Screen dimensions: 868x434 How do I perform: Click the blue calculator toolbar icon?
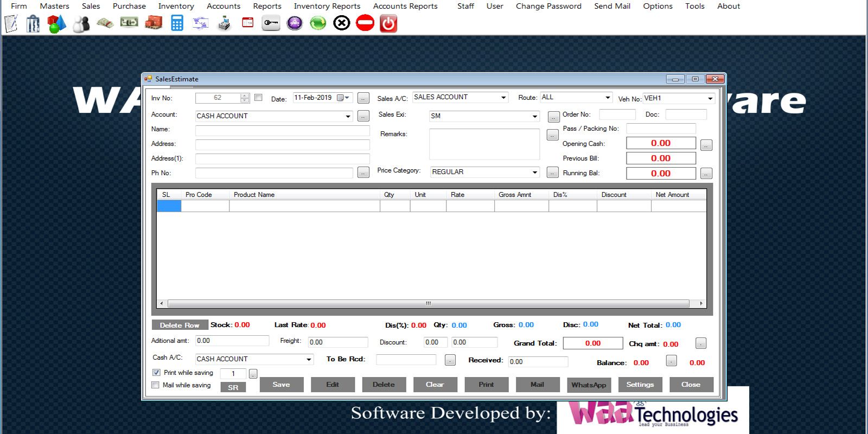coord(177,23)
